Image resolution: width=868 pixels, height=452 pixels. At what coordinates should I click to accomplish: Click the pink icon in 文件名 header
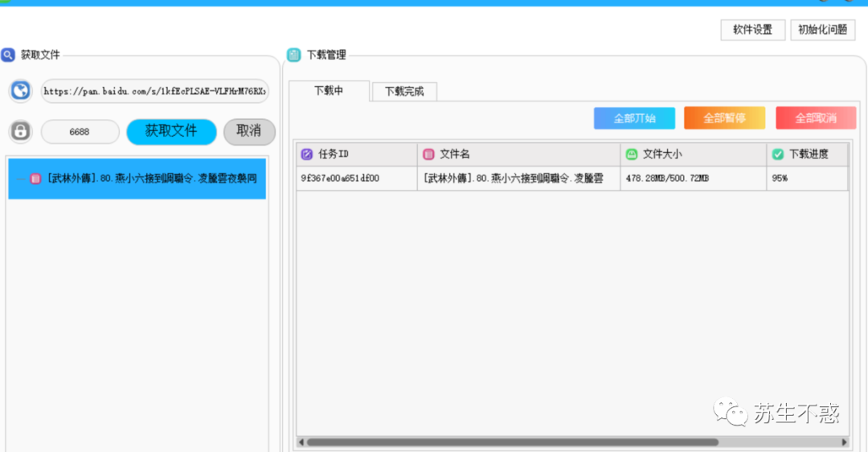pos(428,154)
